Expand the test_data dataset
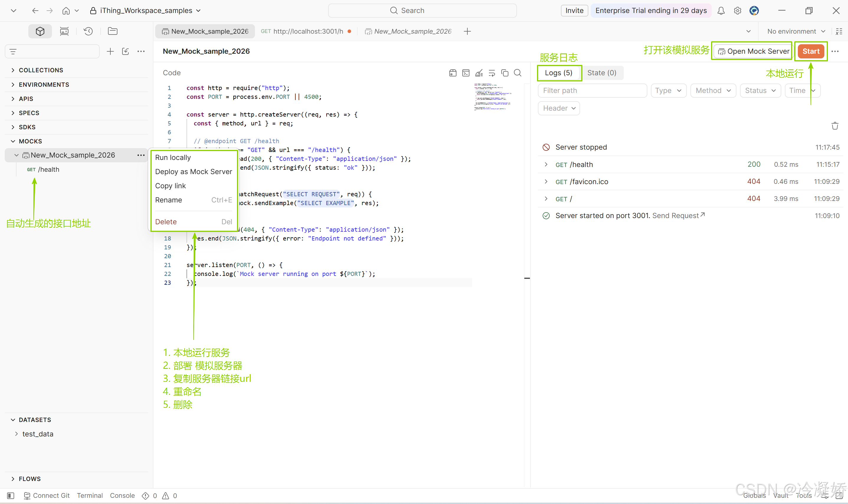The width and height of the screenshot is (848, 504). click(x=16, y=434)
